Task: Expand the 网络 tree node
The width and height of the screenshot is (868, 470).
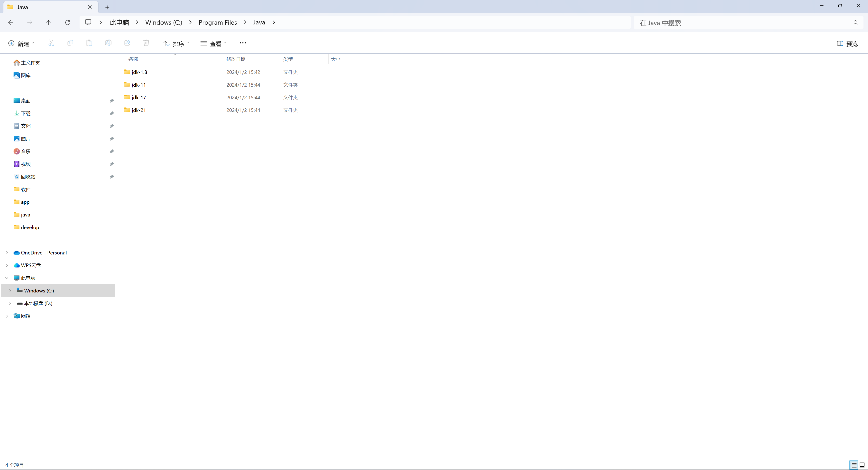Action: click(x=7, y=316)
